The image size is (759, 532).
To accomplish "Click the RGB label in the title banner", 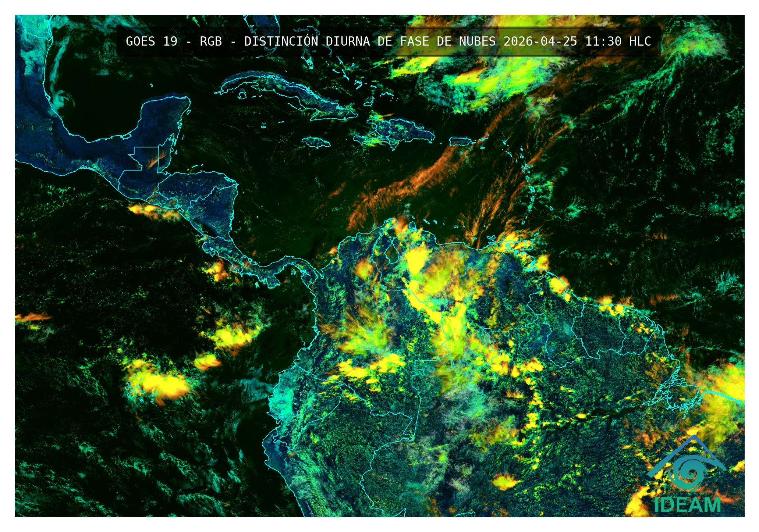I will (x=211, y=42).
